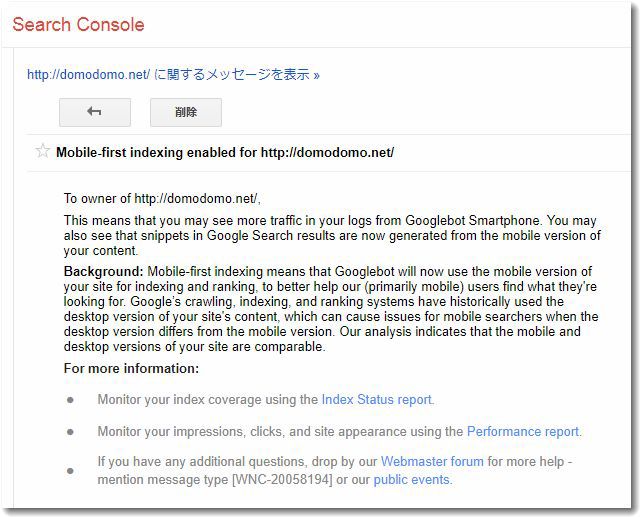The width and height of the screenshot is (640, 517).
Task: Open the Performance report link
Action: pyautogui.click(x=522, y=431)
